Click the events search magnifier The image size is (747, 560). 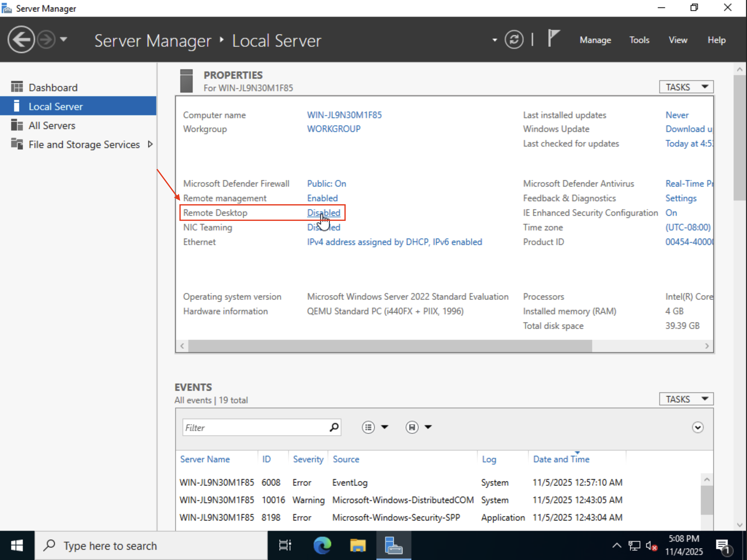334,427
